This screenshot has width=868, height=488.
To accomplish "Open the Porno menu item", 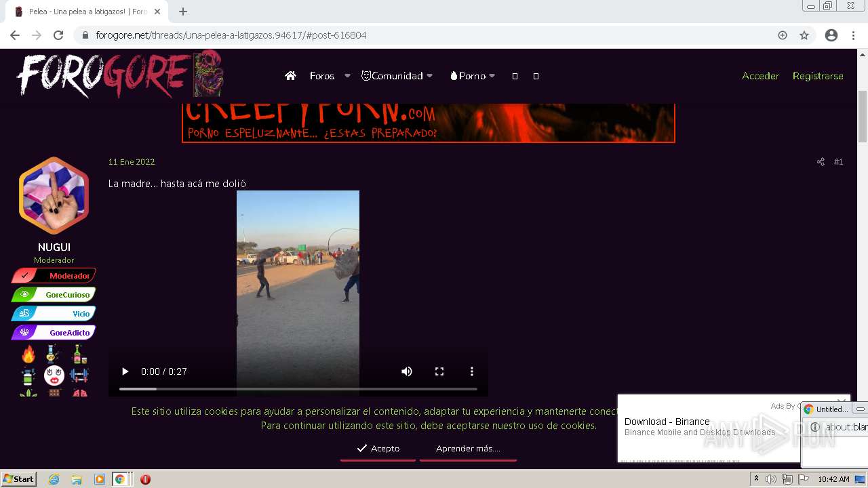I will (x=468, y=76).
